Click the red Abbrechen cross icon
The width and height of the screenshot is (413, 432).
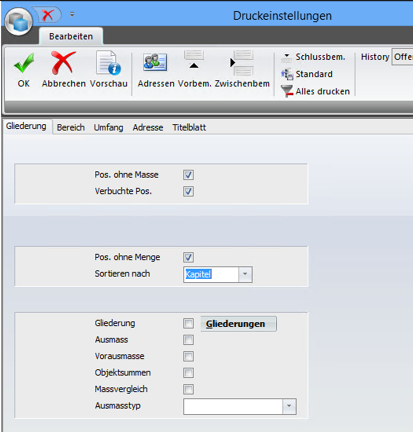pos(63,63)
